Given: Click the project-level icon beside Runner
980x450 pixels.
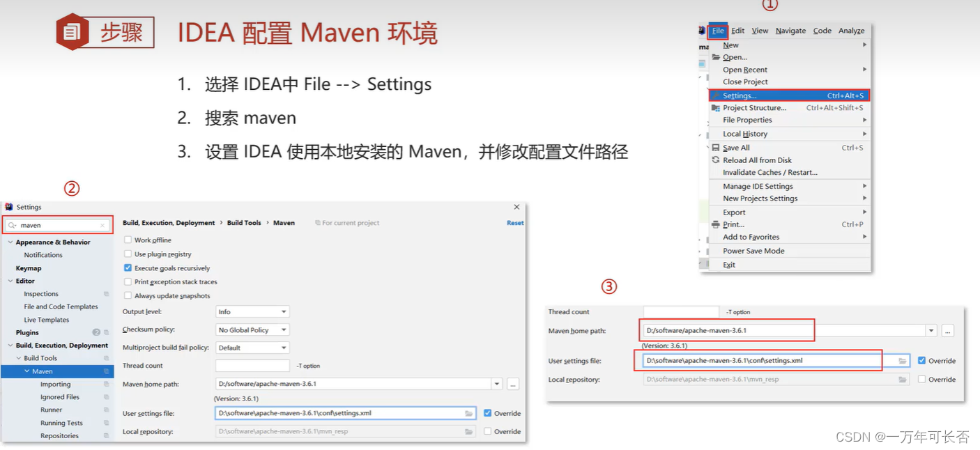Looking at the screenshot, I should pos(107,410).
